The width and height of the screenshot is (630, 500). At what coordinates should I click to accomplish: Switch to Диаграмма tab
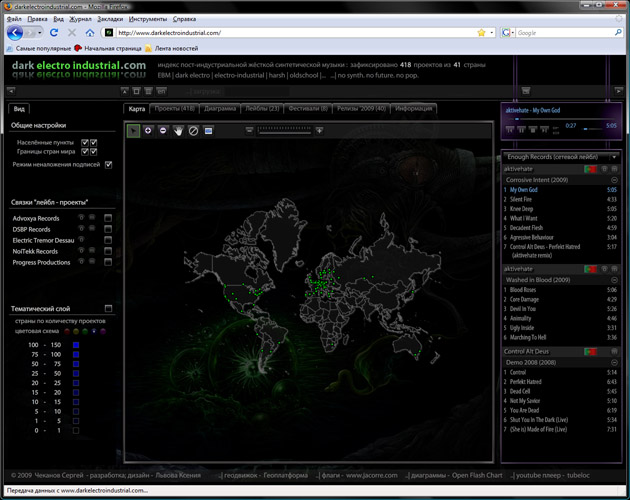[x=220, y=109]
